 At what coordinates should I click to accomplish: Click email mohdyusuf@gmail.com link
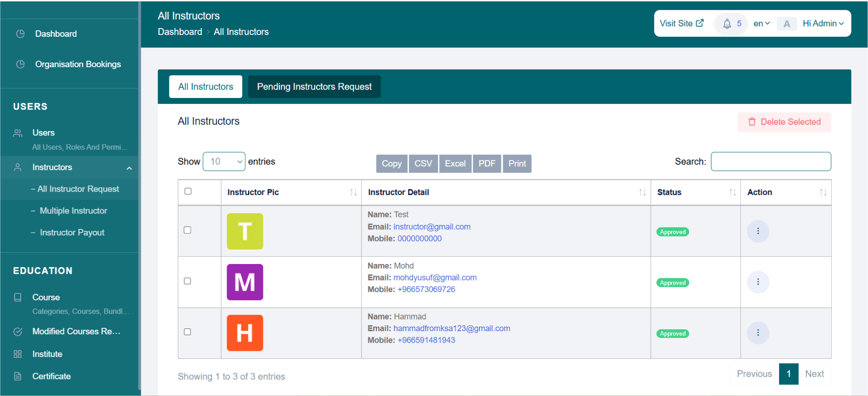(435, 278)
